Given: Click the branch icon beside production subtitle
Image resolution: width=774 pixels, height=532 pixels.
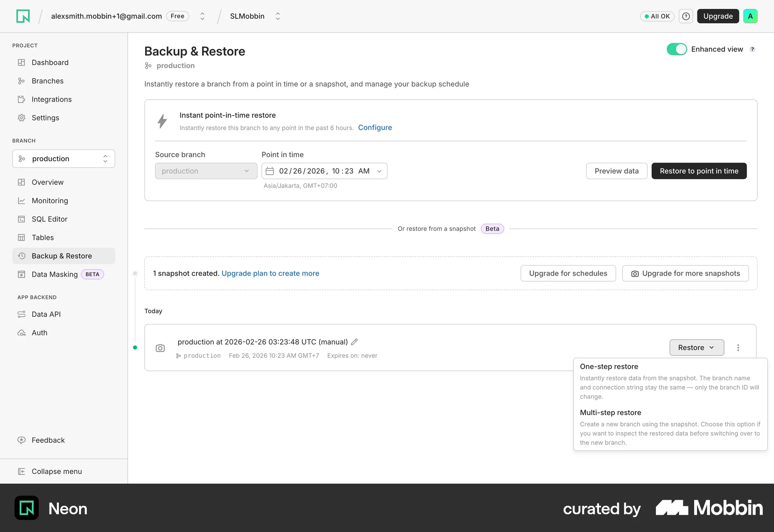Looking at the screenshot, I should (148, 66).
